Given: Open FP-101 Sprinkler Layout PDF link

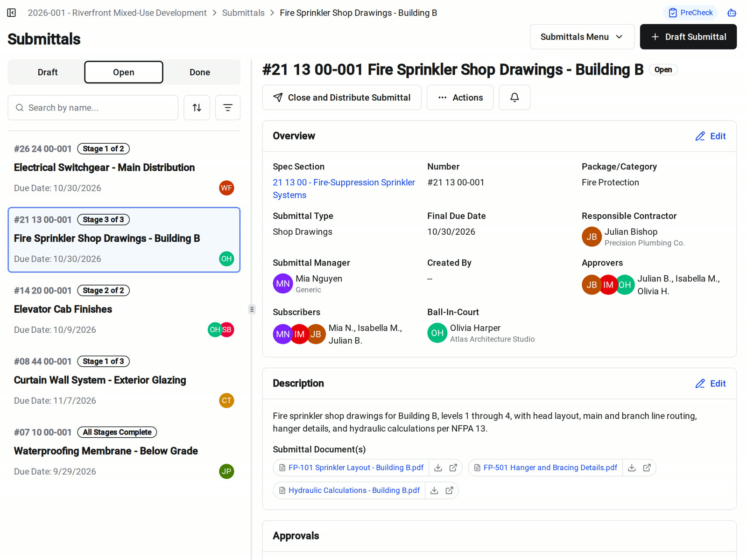Looking at the screenshot, I should (356, 468).
